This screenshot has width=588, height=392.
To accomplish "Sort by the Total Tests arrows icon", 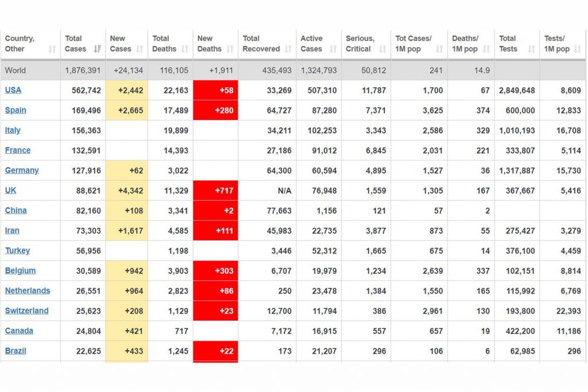I will [x=531, y=49].
